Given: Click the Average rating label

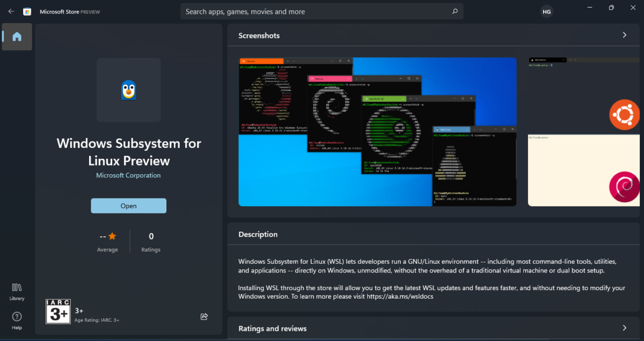Looking at the screenshot, I should tap(107, 250).
